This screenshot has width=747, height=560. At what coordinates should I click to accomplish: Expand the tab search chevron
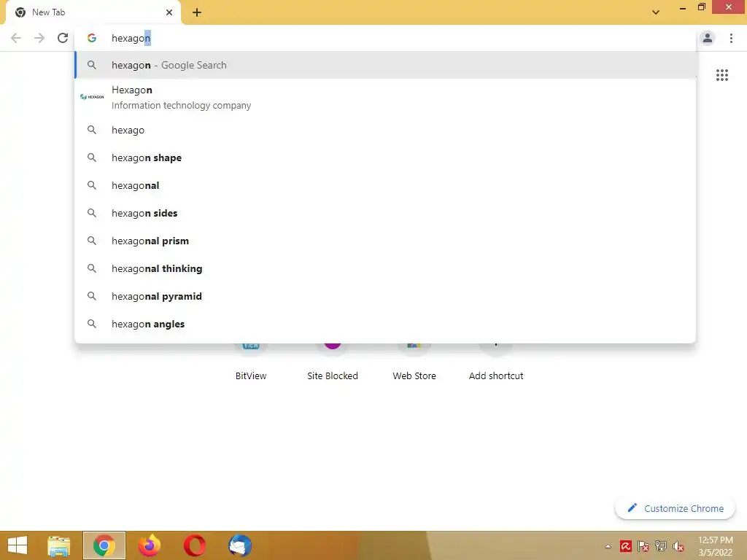656,12
